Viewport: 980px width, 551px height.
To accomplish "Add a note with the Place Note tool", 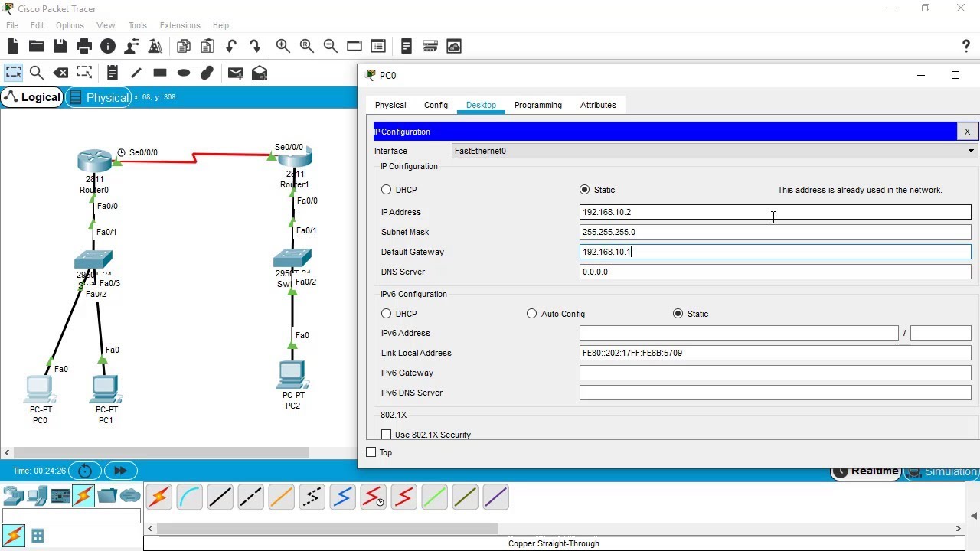I will coord(112,73).
